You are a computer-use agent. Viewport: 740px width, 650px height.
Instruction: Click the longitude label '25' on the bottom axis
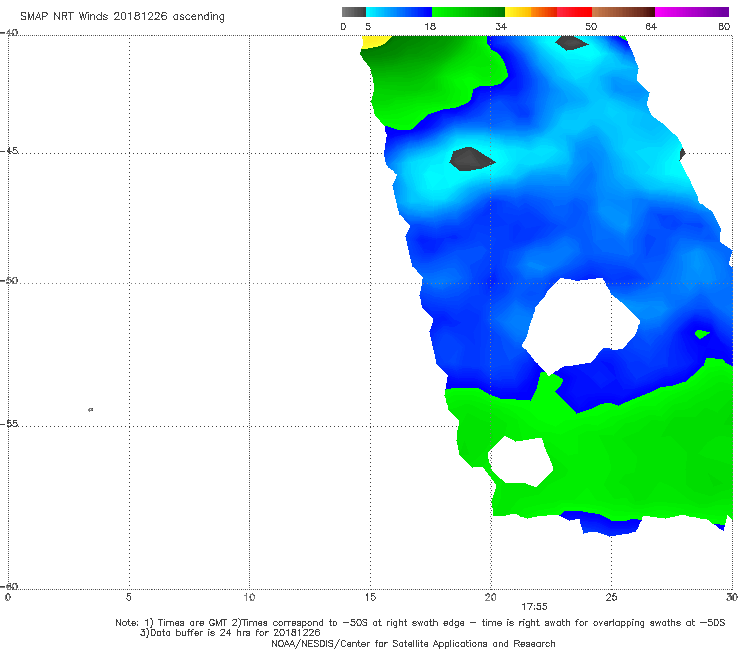point(612,597)
